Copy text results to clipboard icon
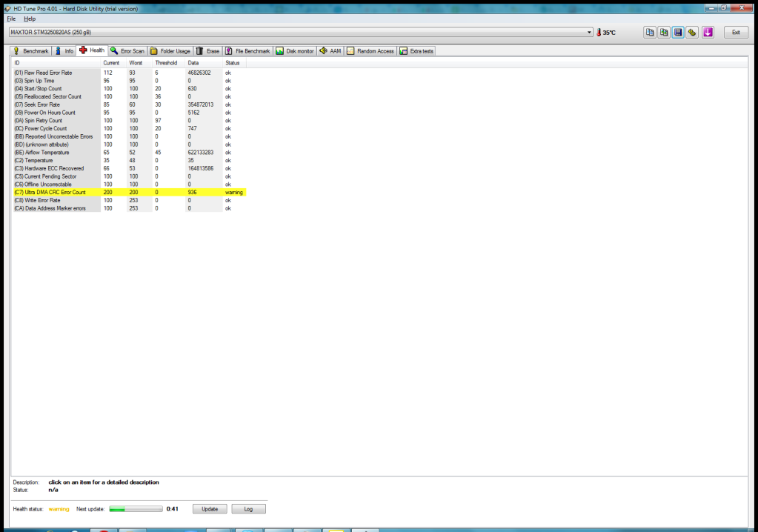This screenshot has height=532, width=758. [x=650, y=33]
